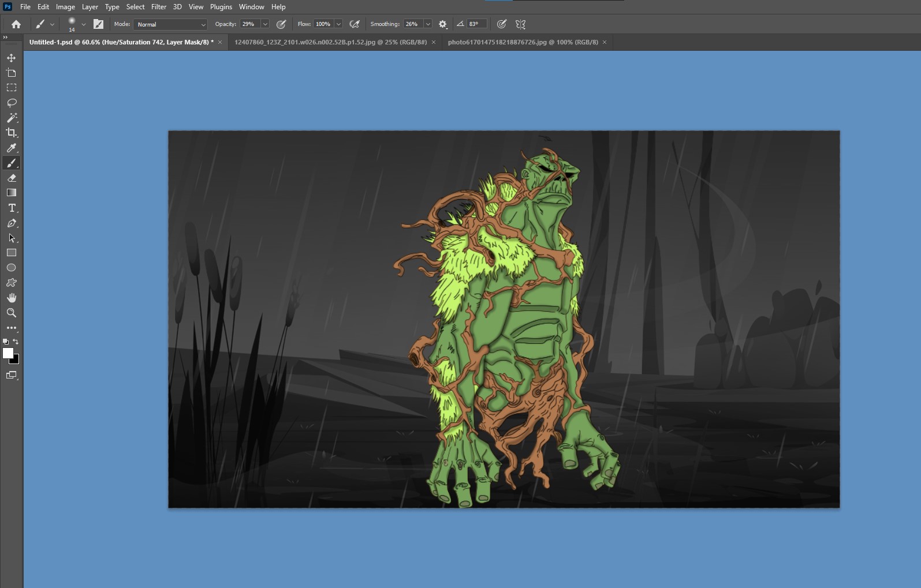Select the Gradient tool
Image resolution: width=921 pixels, height=588 pixels.
pos(12,193)
